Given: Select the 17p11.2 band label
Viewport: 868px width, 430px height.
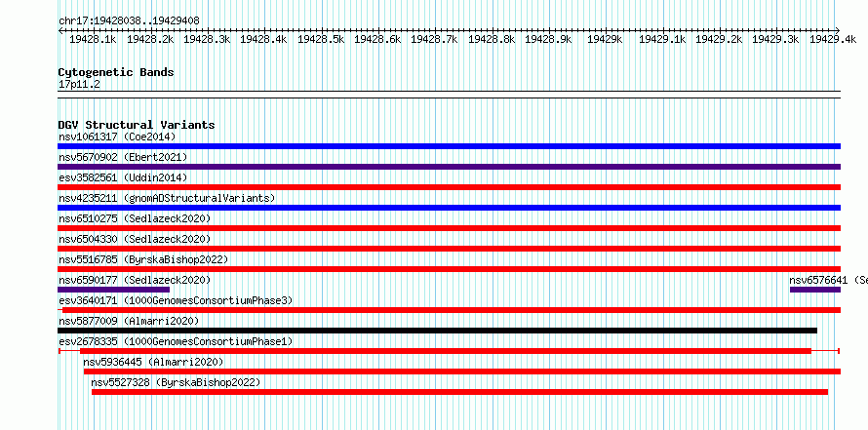Looking at the screenshot, I should pos(79,85).
